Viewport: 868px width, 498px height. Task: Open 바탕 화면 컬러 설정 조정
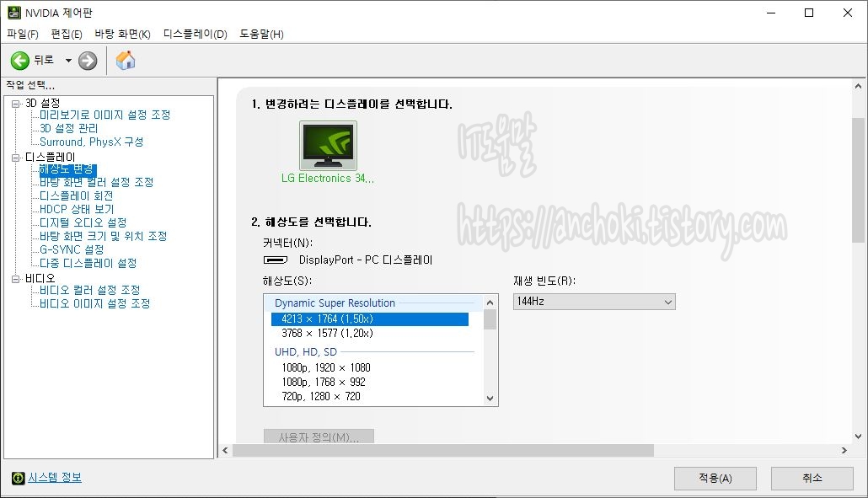pyautogui.click(x=96, y=182)
